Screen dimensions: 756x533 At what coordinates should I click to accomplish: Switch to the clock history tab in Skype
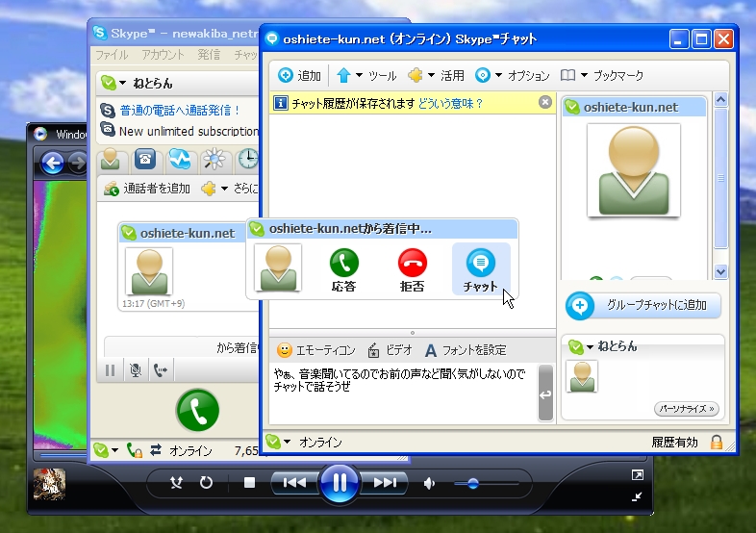248,160
